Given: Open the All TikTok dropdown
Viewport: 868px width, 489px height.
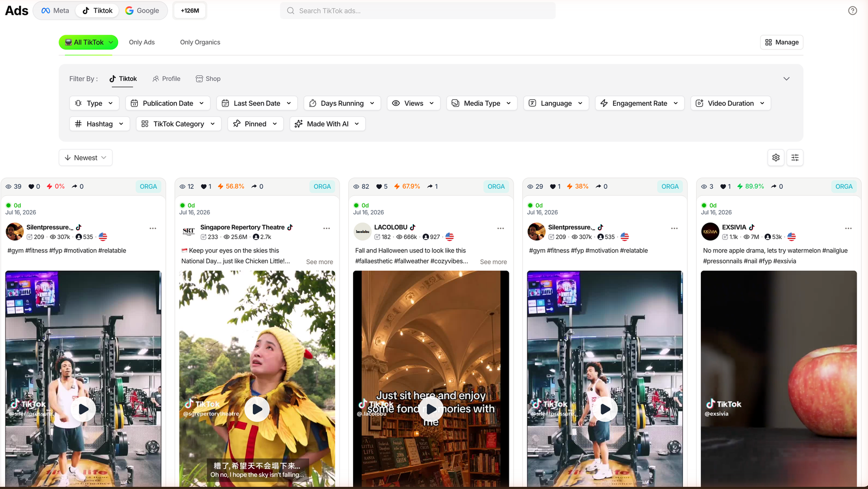Looking at the screenshot, I should click(x=88, y=42).
